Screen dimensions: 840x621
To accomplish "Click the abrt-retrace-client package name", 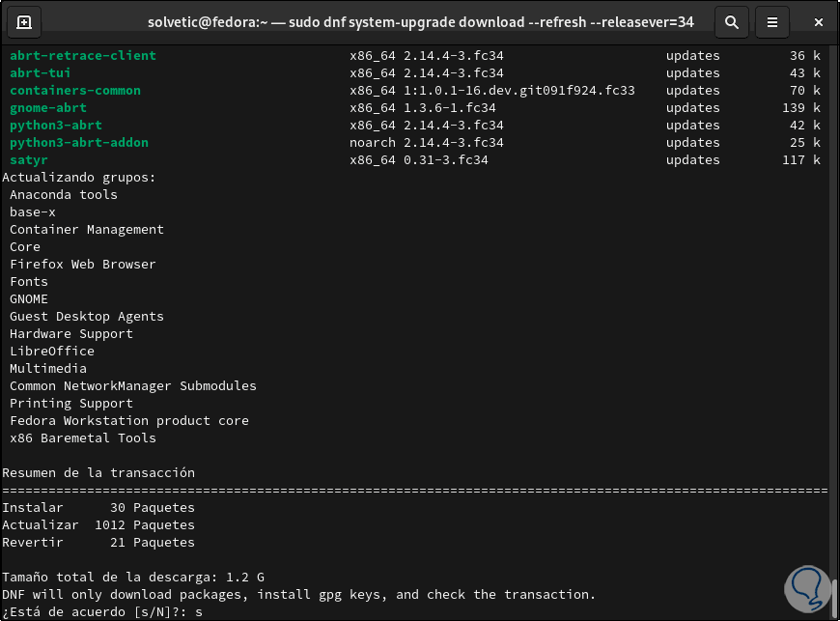I will point(82,56).
